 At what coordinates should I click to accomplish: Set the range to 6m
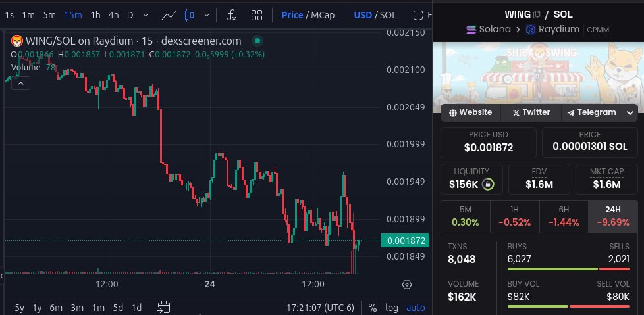click(x=56, y=308)
